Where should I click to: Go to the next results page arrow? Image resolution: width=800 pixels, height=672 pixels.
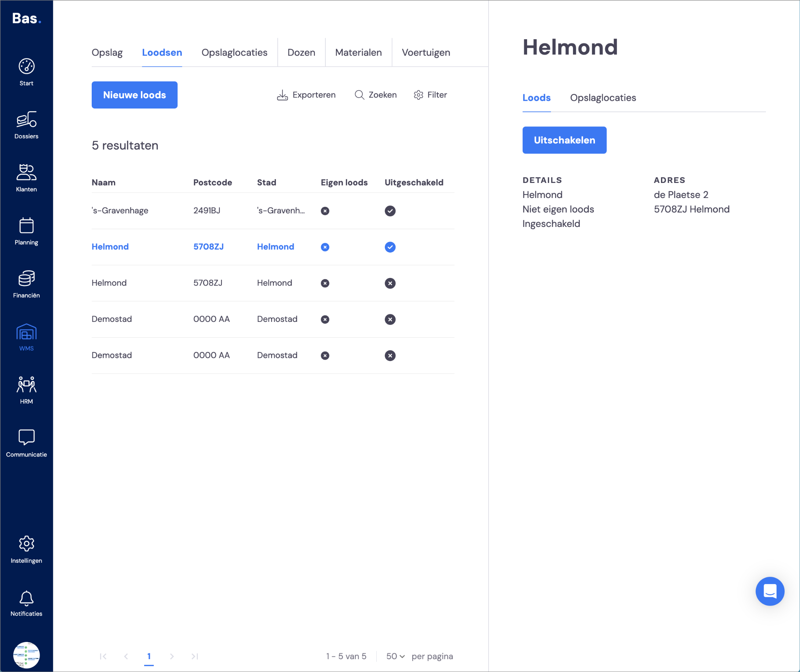tap(172, 656)
